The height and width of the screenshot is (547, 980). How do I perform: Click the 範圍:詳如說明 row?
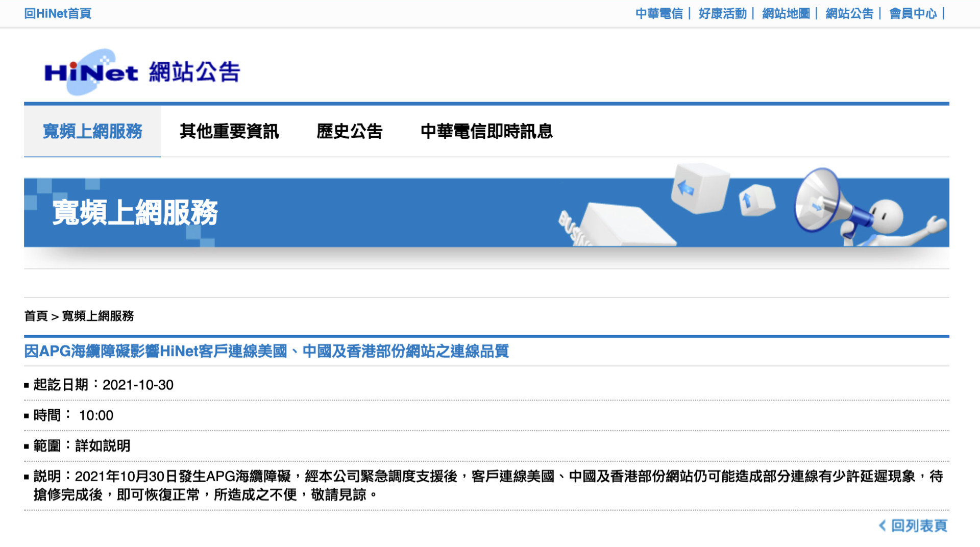(486, 446)
